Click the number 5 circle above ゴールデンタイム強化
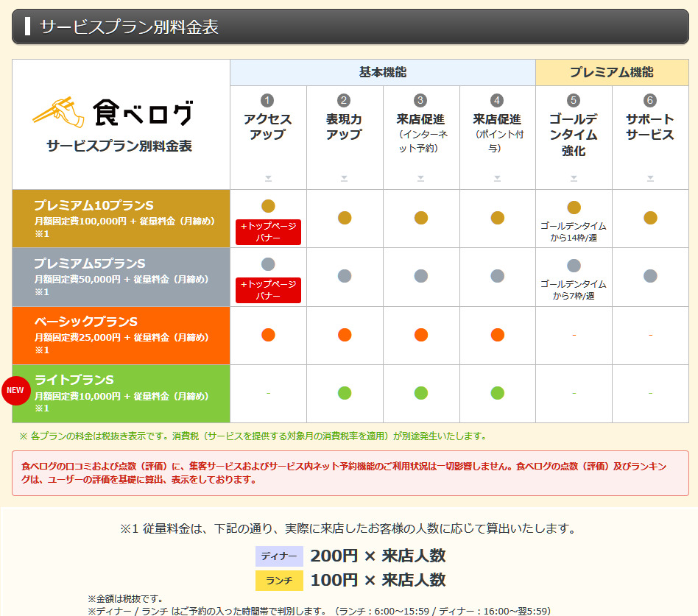The width and height of the screenshot is (698, 616). (574, 101)
